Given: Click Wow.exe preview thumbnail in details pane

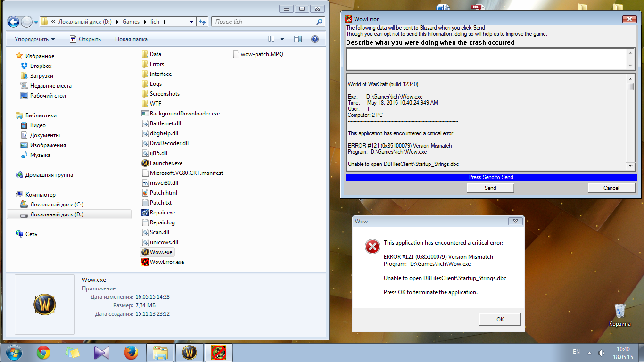Looking at the screenshot, I should pos(45,304).
